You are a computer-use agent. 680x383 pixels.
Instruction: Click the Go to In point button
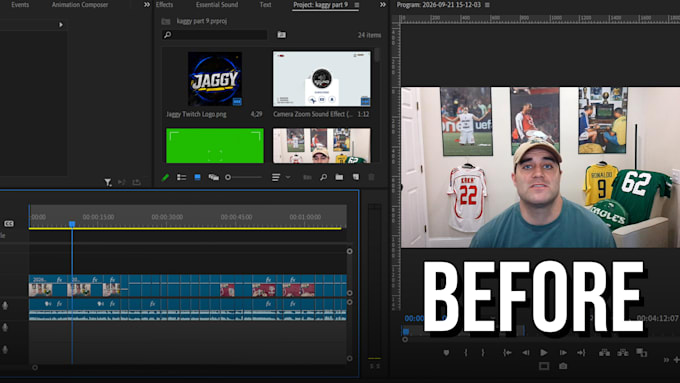(x=507, y=353)
